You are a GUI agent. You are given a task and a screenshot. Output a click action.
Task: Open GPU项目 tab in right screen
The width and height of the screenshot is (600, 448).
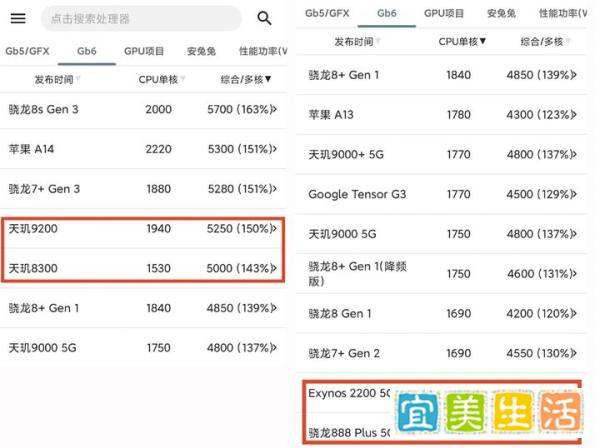[444, 13]
